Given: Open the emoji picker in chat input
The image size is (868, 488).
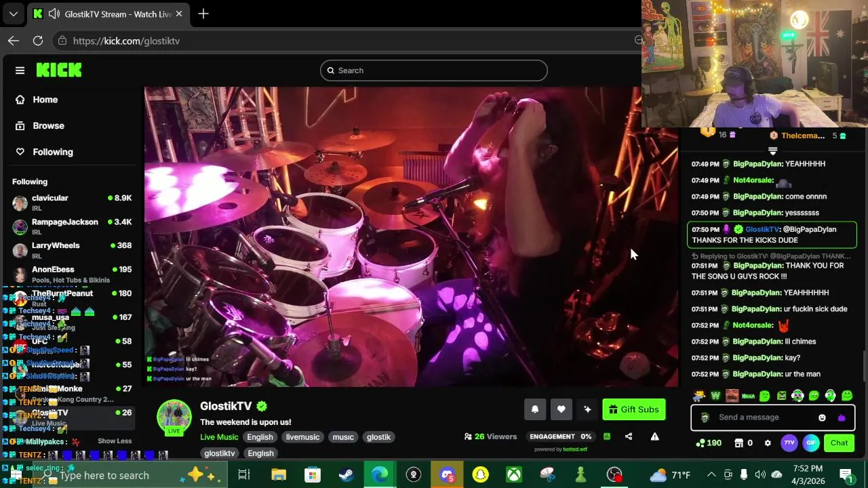Looking at the screenshot, I should 822,418.
